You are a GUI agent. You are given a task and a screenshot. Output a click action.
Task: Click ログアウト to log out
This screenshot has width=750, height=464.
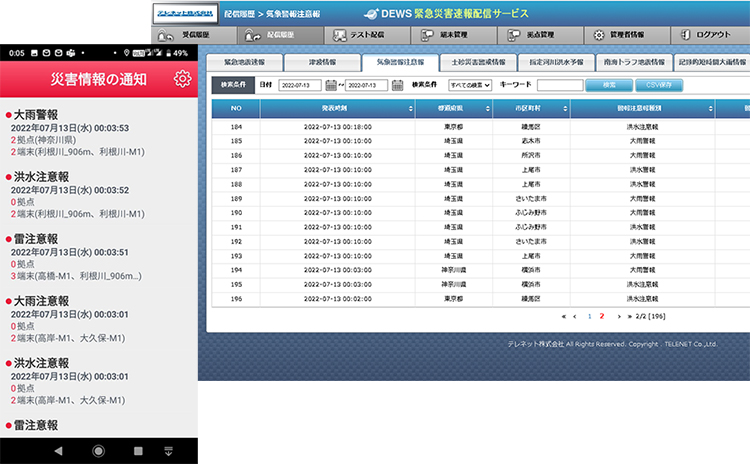coord(710,35)
